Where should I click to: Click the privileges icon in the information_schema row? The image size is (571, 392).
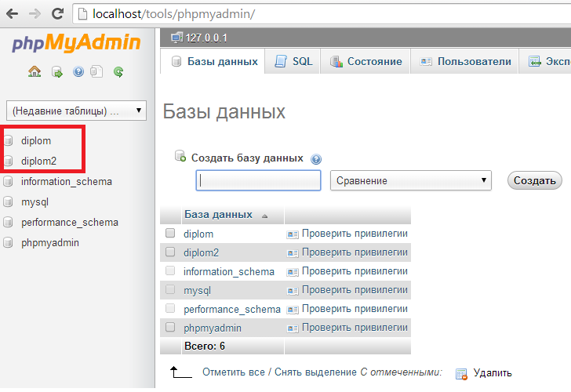coord(293,272)
